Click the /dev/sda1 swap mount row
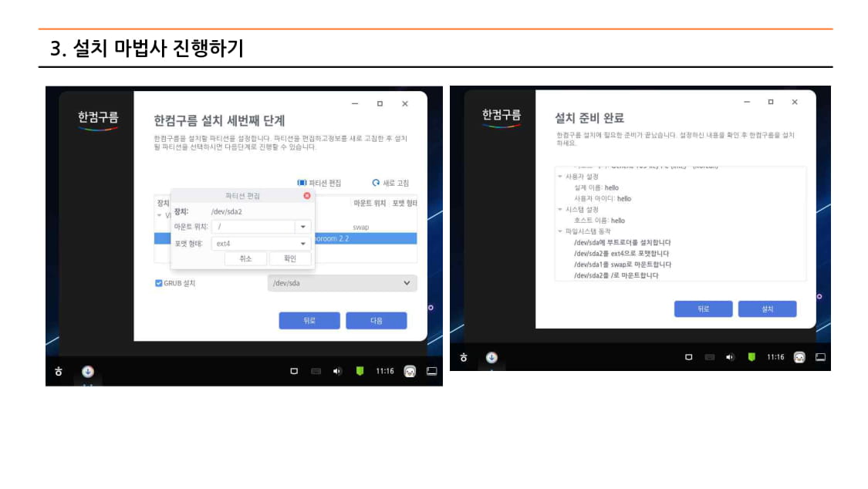This screenshot has height=489, width=868. point(622,265)
